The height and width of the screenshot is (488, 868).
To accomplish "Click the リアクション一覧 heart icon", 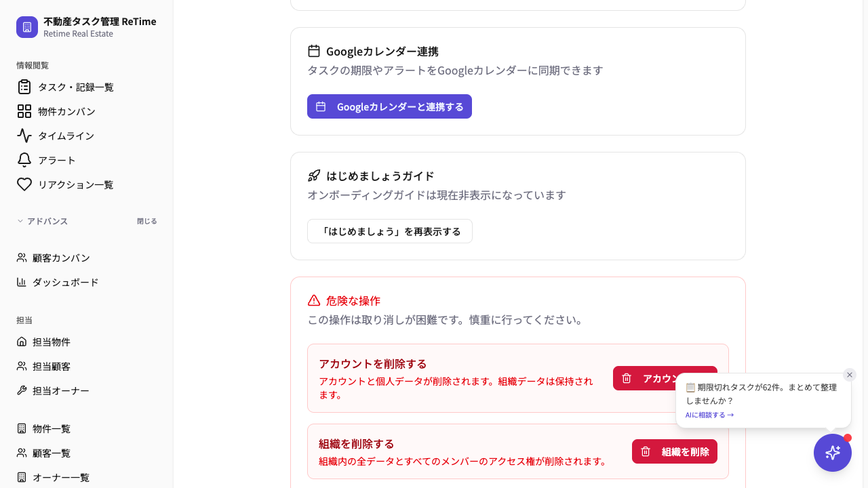I will [24, 184].
